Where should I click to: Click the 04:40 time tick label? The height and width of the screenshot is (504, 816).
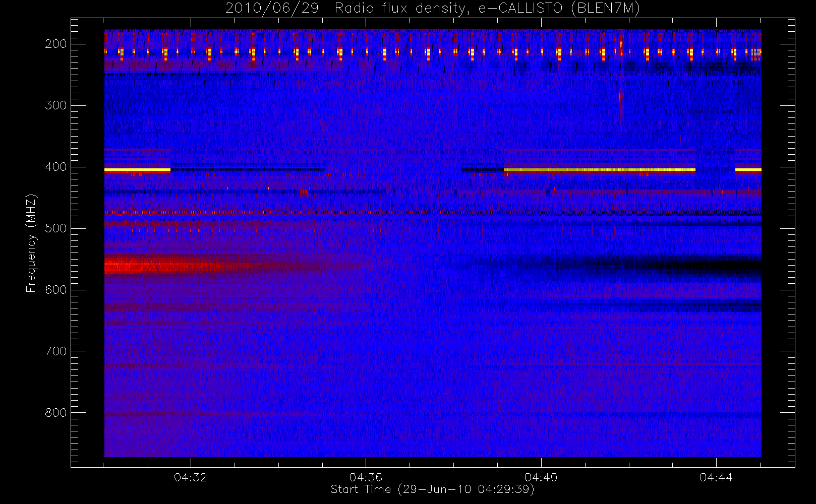541,477
